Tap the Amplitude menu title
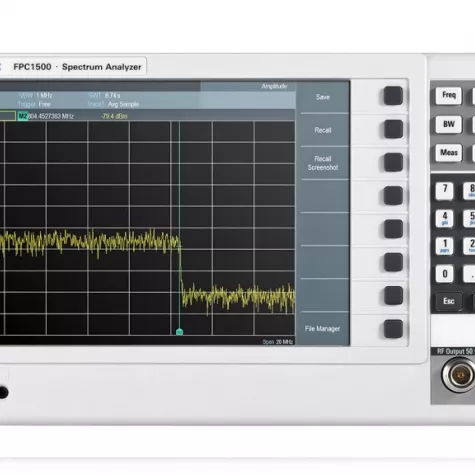 (x=274, y=86)
